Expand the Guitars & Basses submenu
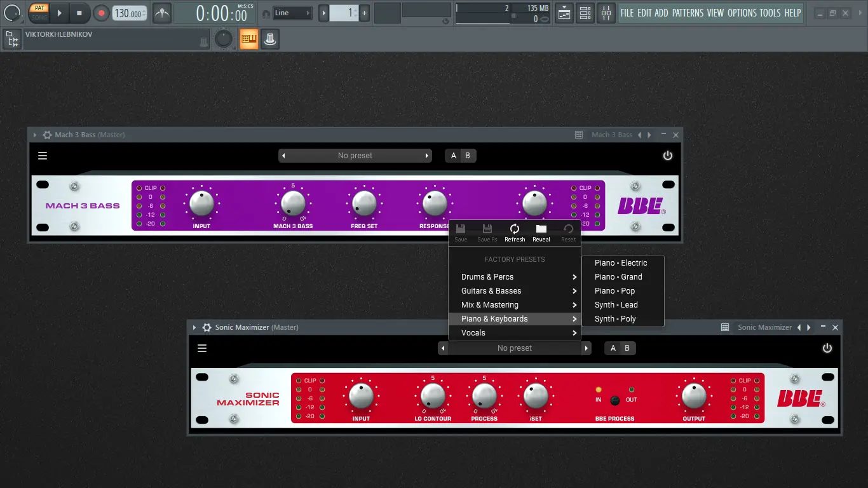This screenshot has width=868, height=488. (x=515, y=291)
